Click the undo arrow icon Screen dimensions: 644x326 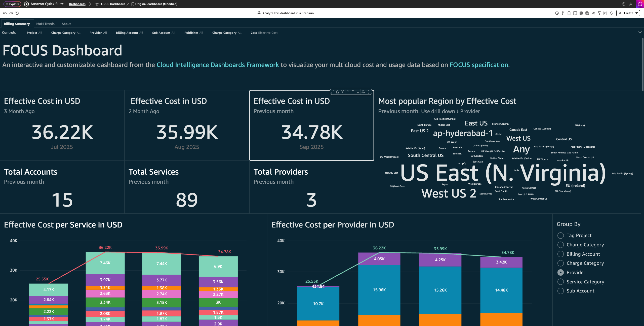coord(5,13)
